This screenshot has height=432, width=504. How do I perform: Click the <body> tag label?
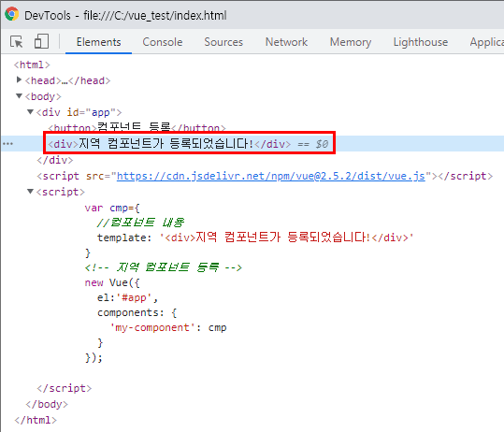43,96
